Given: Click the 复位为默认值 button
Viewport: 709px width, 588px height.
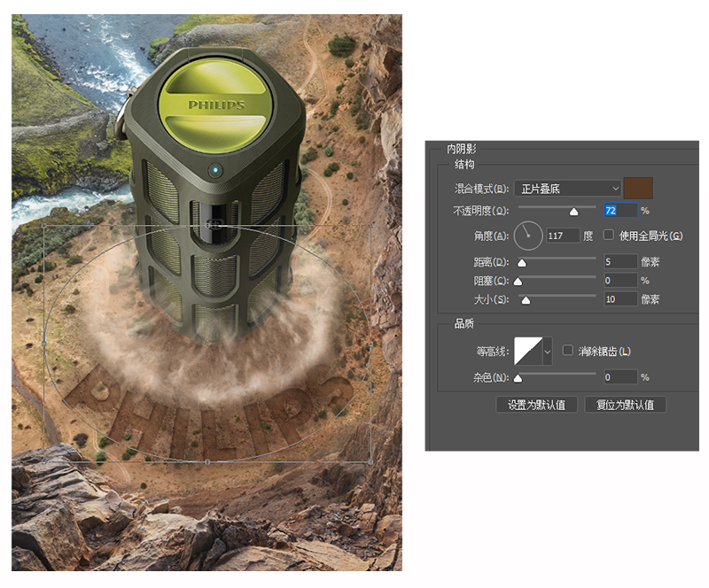Looking at the screenshot, I should (x=626, y=405).
